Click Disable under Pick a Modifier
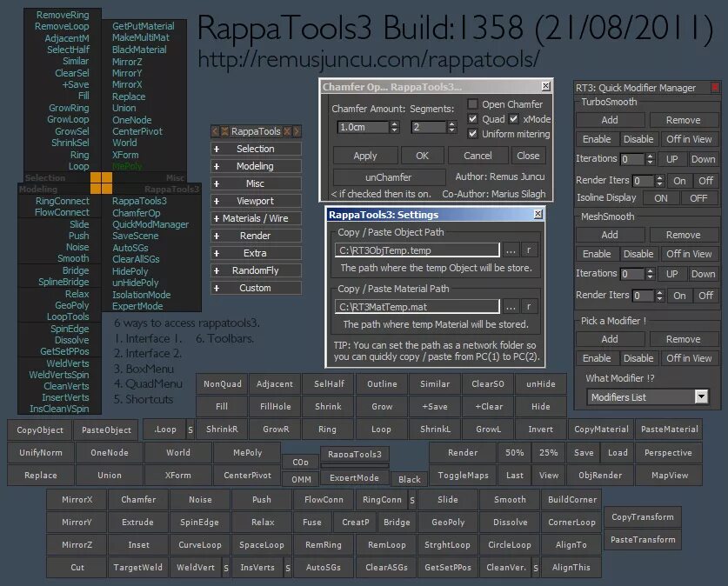Screen dimensions: 728x586 coord(638,358)
